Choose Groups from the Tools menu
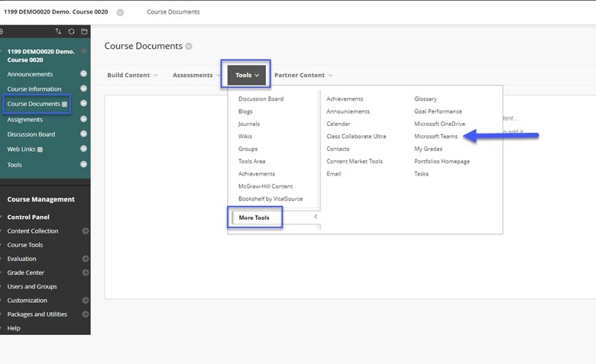This screenshot has width=596, height=364. coord(248,149)
